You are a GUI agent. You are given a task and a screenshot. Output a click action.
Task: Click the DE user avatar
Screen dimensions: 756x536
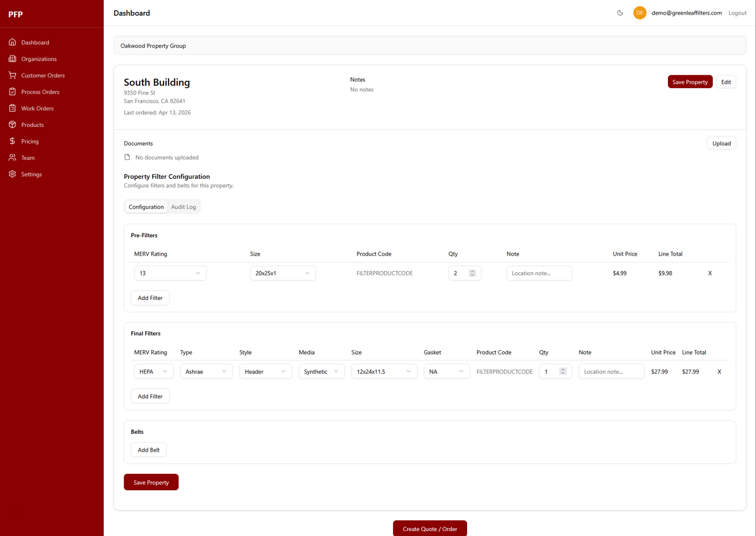point(639,13)
